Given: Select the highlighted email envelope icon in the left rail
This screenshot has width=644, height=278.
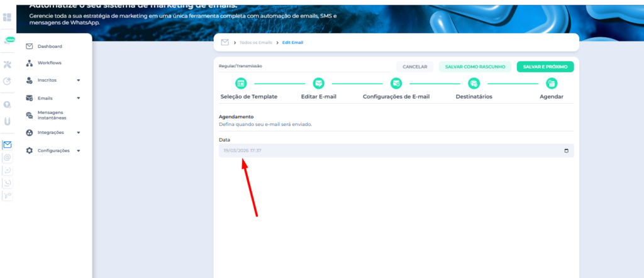Looking at the screenshot, I should (8, 145).
